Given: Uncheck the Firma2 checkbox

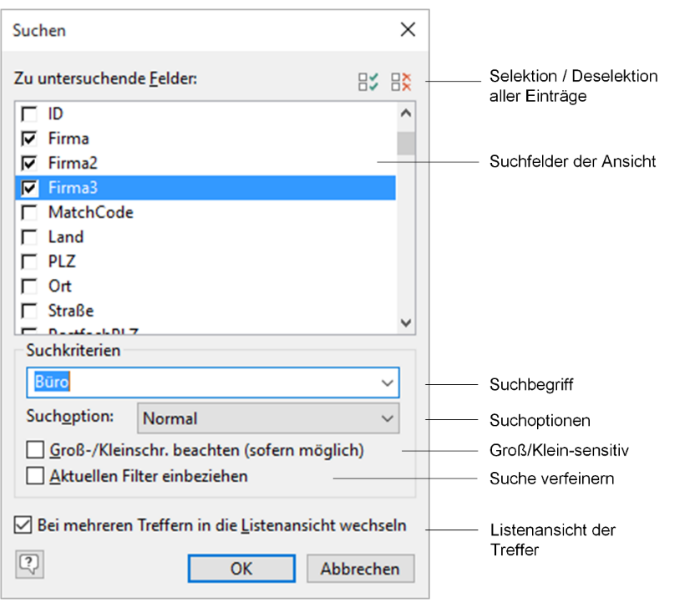Looking at the screenshot, I should tap(29, 163).
